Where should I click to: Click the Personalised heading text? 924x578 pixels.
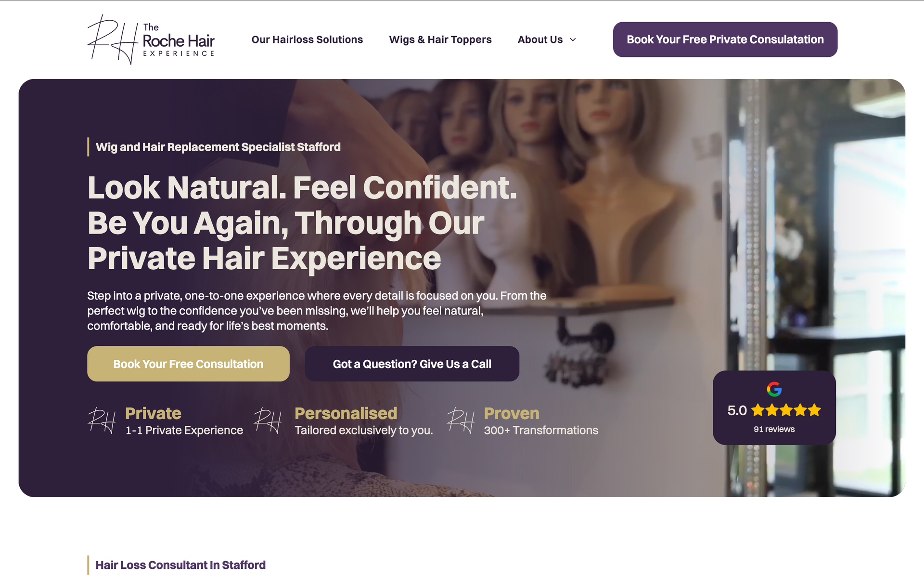(x=346, y=413)
